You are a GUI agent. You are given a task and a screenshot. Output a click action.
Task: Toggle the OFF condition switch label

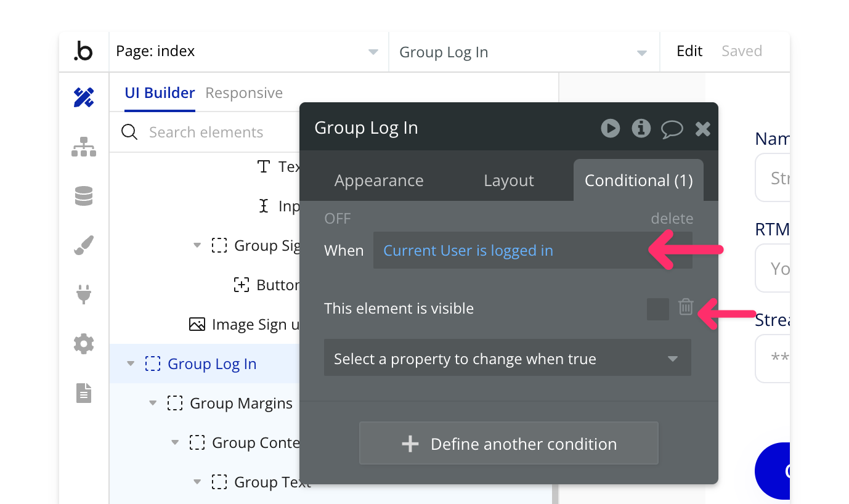338,219
